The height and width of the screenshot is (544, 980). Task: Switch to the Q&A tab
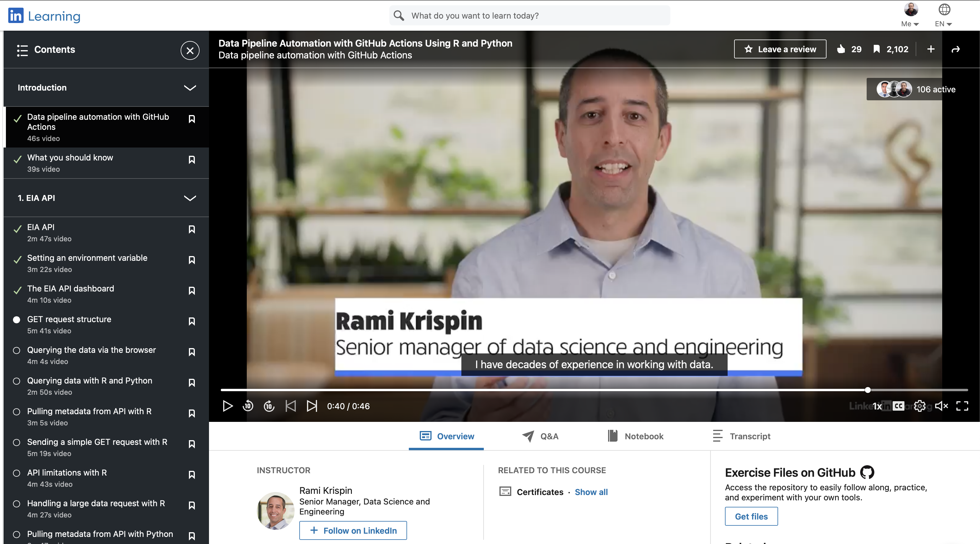540,436
